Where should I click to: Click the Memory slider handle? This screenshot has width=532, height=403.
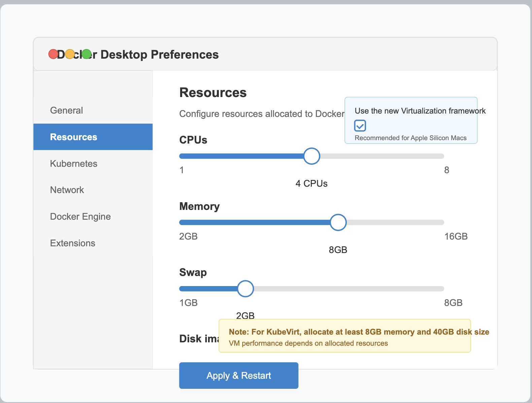(x=338, y=222)
